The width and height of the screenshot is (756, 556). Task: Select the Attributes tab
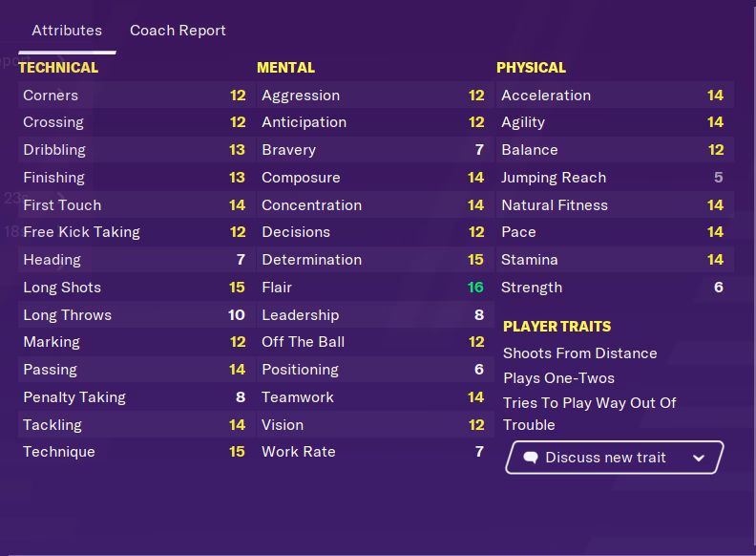click(x=67, y=31)
